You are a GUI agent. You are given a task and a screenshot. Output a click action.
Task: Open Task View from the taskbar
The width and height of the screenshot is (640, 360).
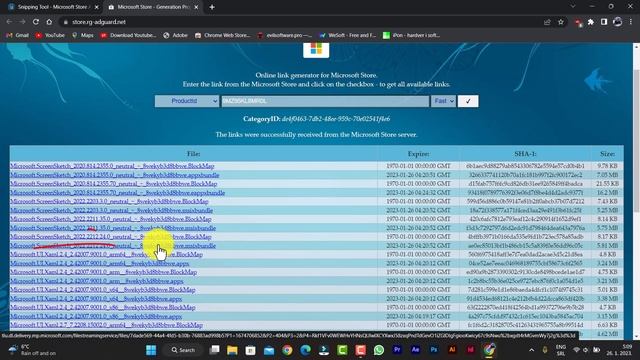pos(214,350)
